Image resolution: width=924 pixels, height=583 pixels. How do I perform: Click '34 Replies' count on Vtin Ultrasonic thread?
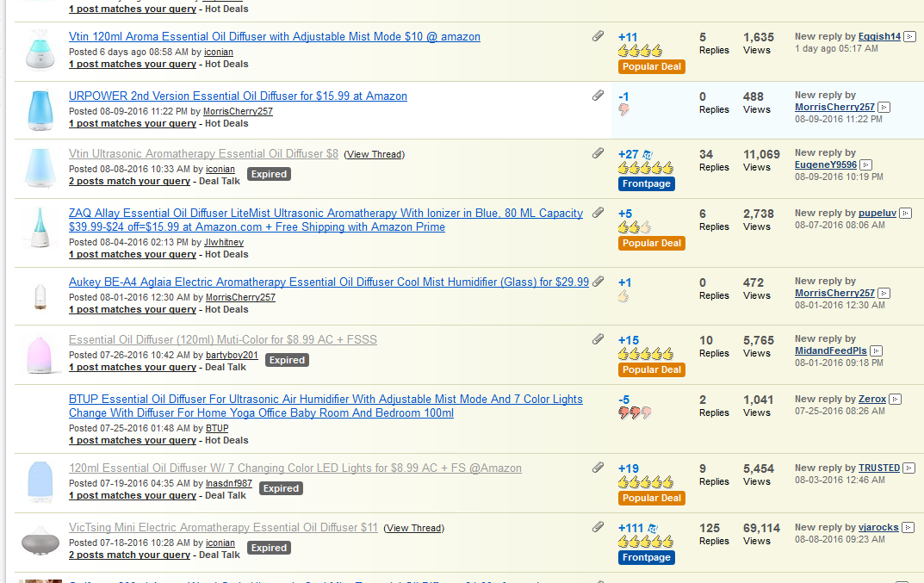pos(714,160)
